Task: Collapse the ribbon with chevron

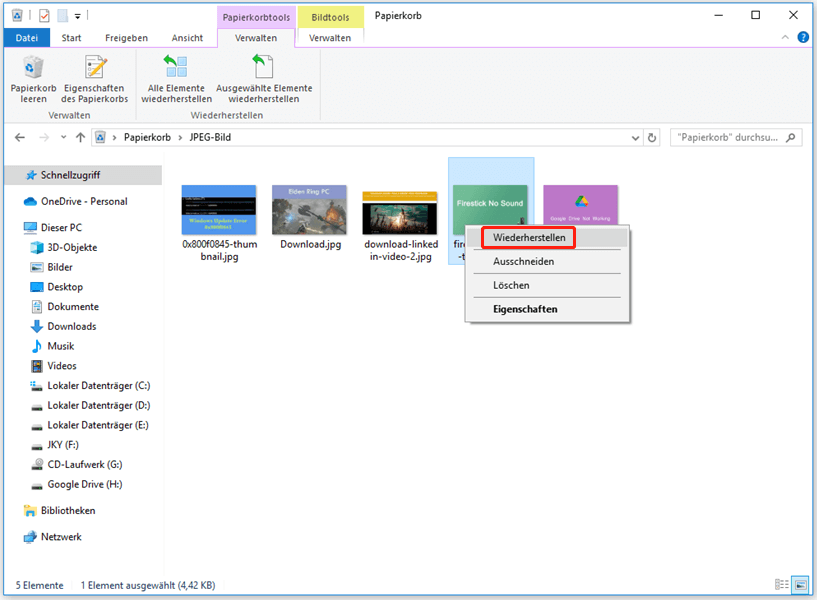Action: (785, 37)
